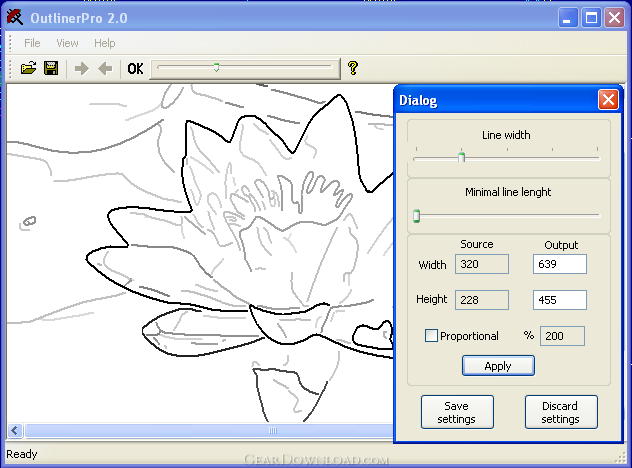Screen dimensions: 632x468
Task: Click the Save settings button
Action: click(457, 412)
